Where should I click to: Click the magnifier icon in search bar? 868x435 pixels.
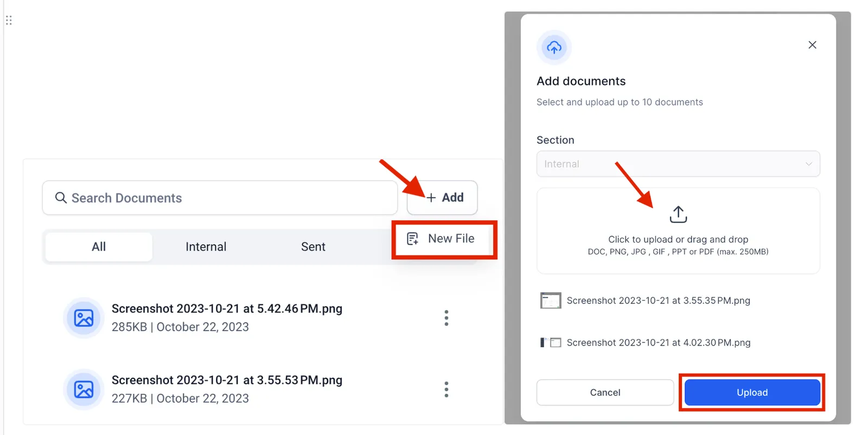point(61,198)
